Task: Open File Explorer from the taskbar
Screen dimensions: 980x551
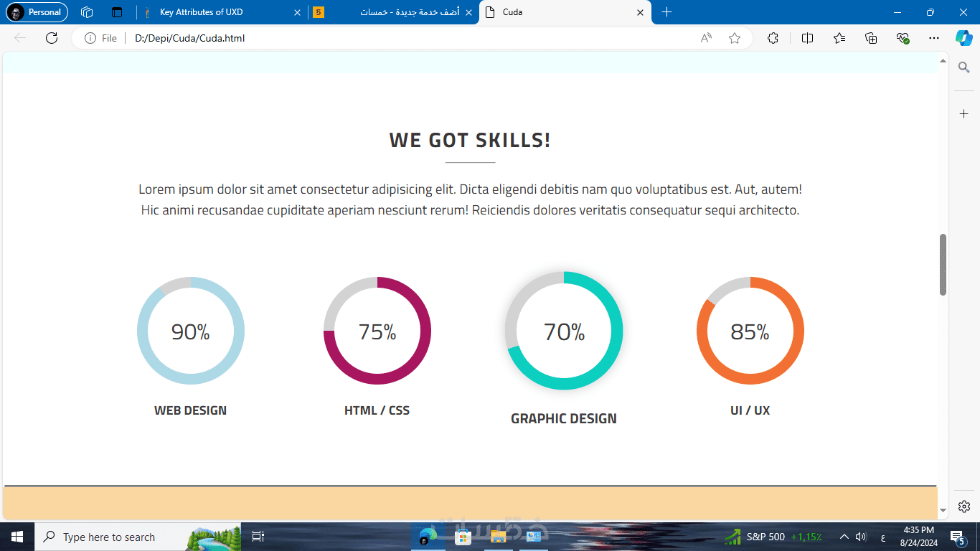Action: 498,537
